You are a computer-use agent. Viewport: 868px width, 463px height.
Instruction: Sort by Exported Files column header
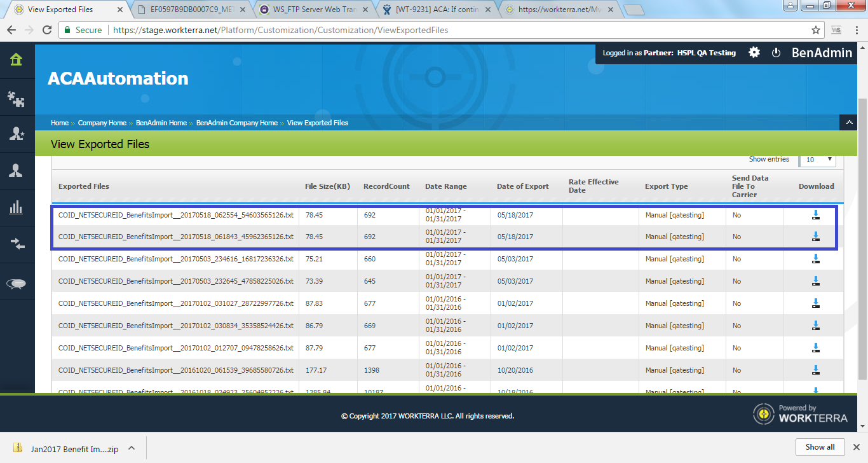click(x=84, y=186)
